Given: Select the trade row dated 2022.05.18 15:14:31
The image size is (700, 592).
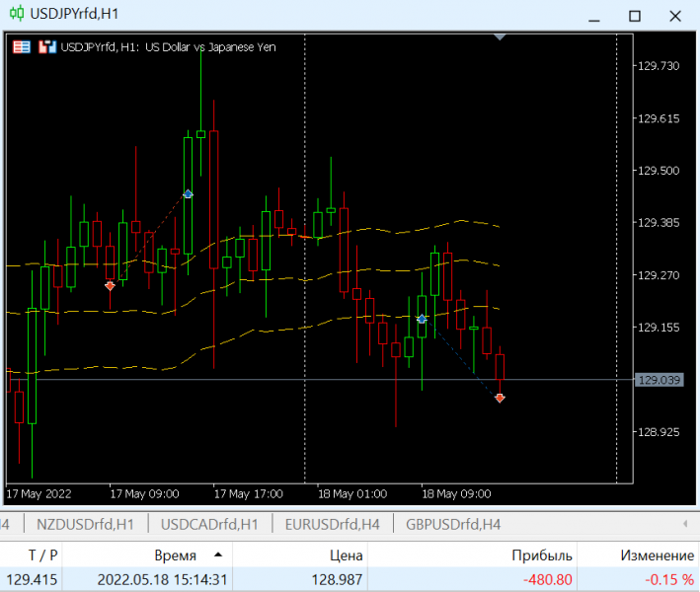Looking at the screenshot, I should [x=350, y=579].
